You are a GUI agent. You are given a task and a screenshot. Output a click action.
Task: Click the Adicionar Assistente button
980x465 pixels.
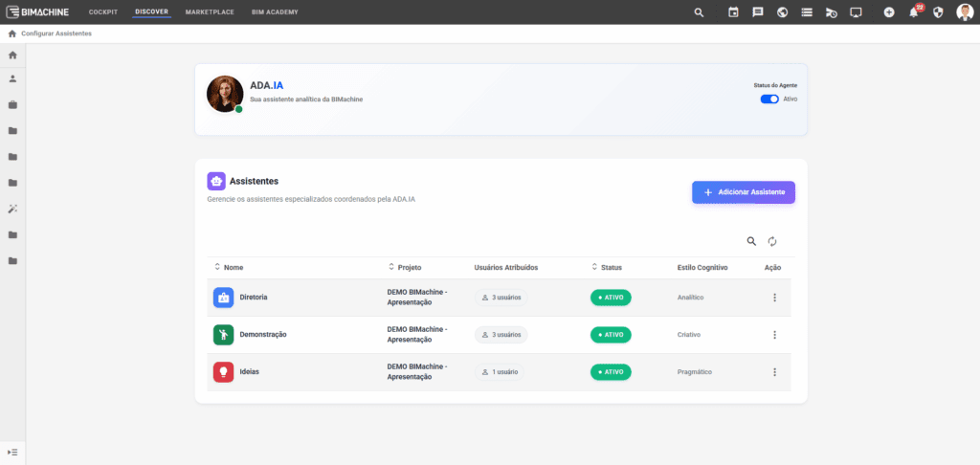[x=744, y=192]
